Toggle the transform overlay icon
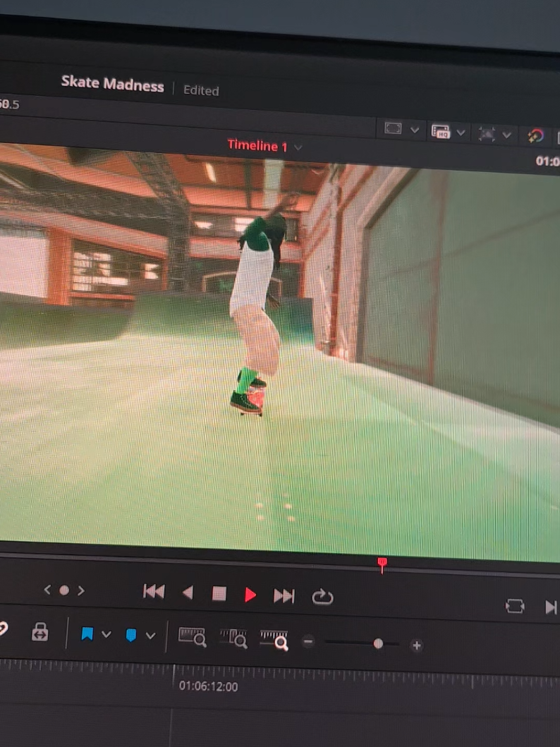Viewport: 560px width, 747px height. (x=487, y=134)
